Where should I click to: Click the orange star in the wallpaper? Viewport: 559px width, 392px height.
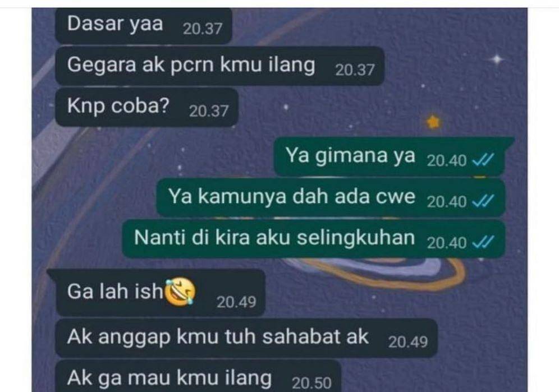(433, 122)
